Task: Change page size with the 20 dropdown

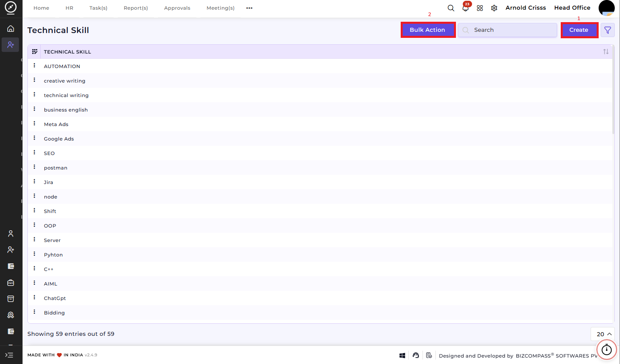Action: pyautogui.click(x=603, y=334)
